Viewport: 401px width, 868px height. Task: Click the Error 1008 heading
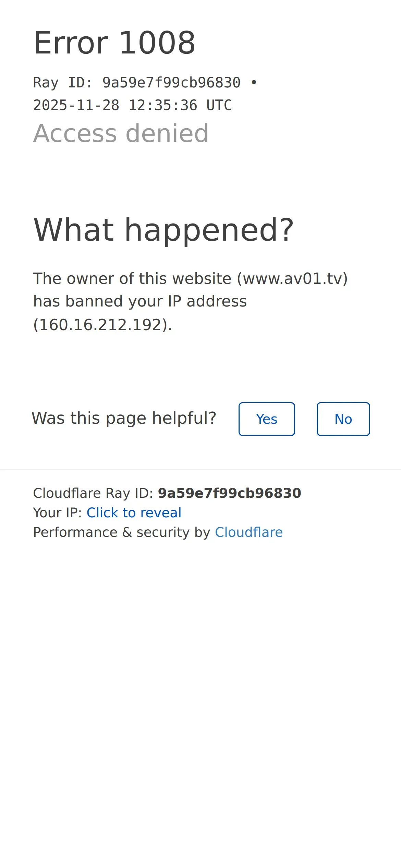pyautogui.click(x=114, y=43)
